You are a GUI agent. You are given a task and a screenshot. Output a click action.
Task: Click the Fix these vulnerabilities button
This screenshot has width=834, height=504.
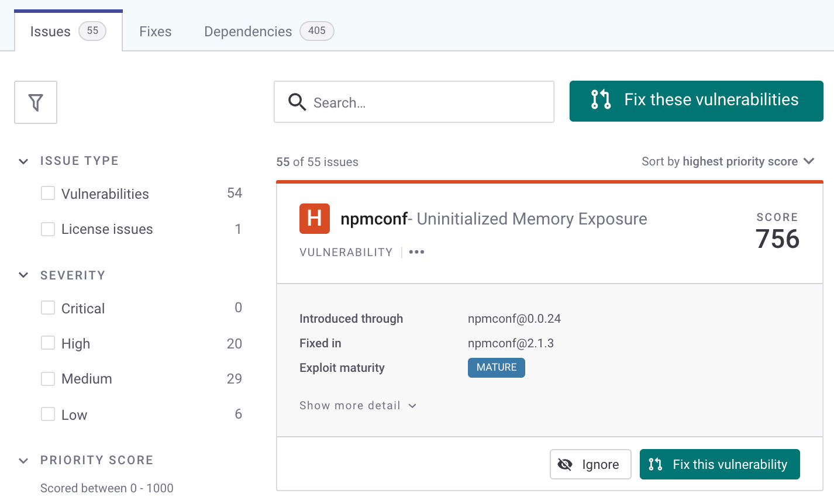click(696, 101)
